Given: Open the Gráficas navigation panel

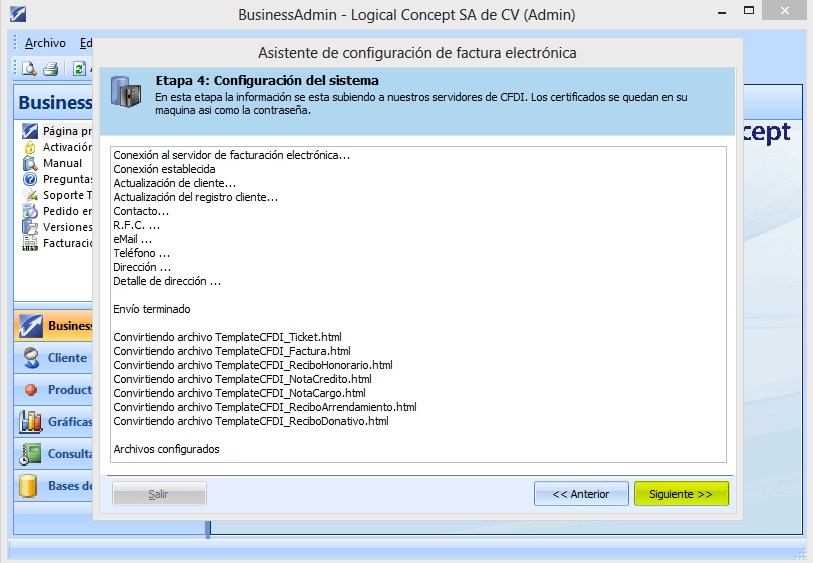Looking at the screenshot, I should point(53,422).
